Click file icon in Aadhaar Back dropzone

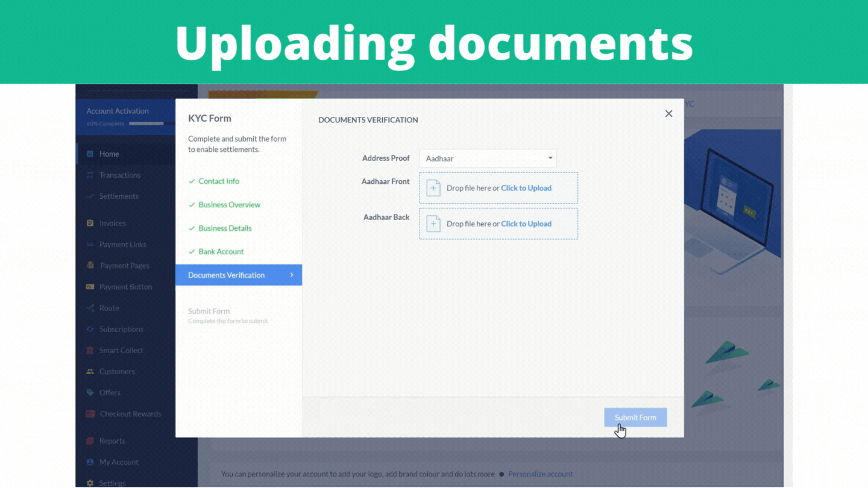[x=433, y=224]
